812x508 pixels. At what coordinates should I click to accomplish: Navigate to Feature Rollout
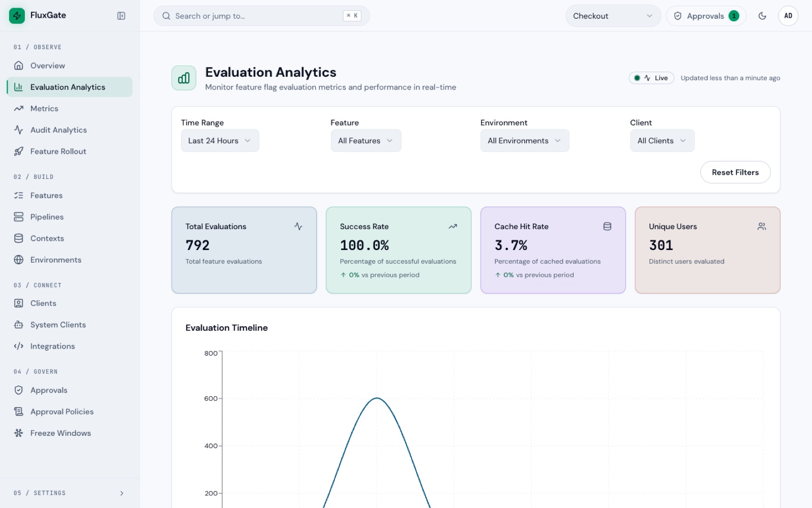70,151
